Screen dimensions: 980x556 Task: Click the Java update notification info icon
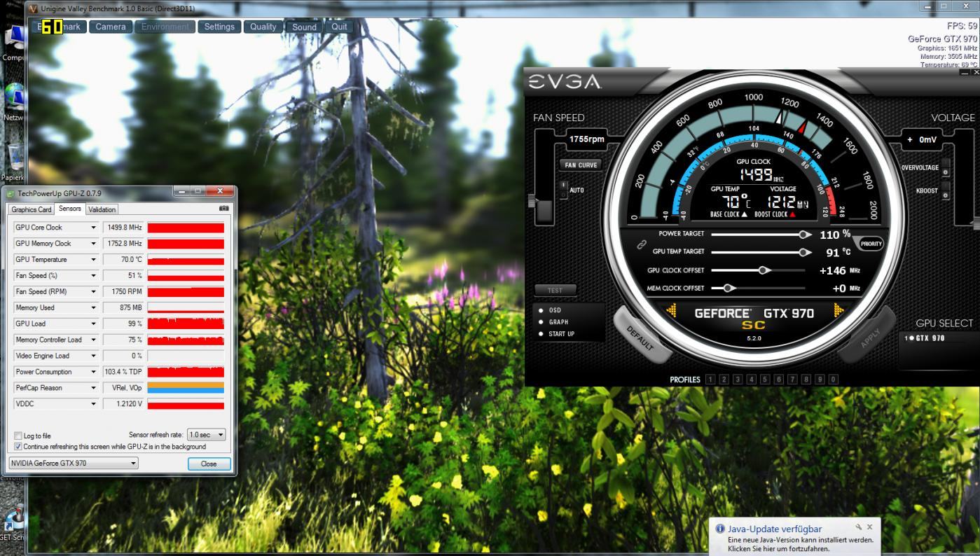(x=720, y=529)
